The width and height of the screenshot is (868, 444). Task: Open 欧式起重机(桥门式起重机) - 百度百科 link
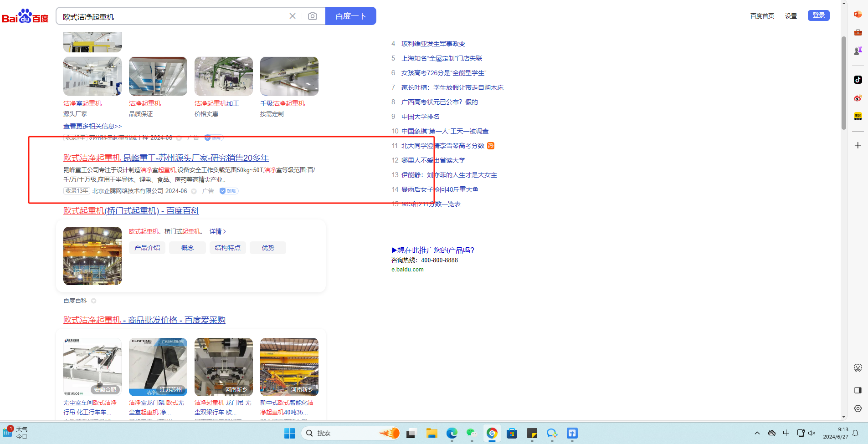tap(131, 211)
